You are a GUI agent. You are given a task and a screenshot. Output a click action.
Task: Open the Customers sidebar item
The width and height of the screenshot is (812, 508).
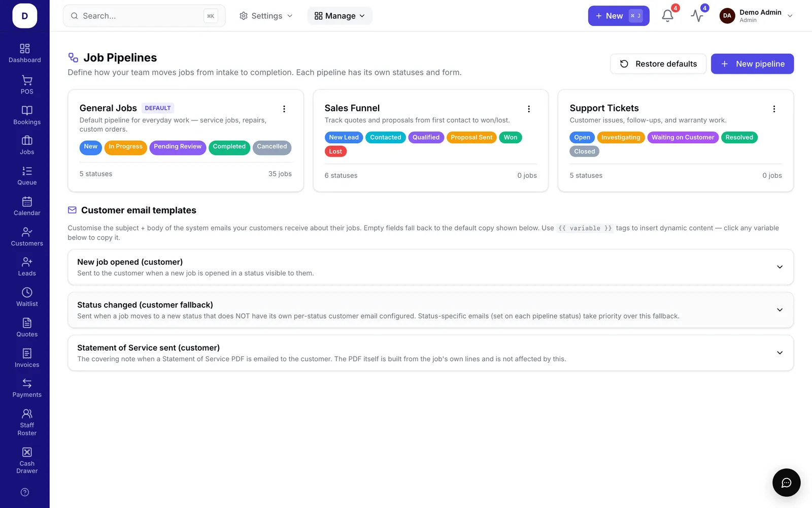(x=27, y=237)
